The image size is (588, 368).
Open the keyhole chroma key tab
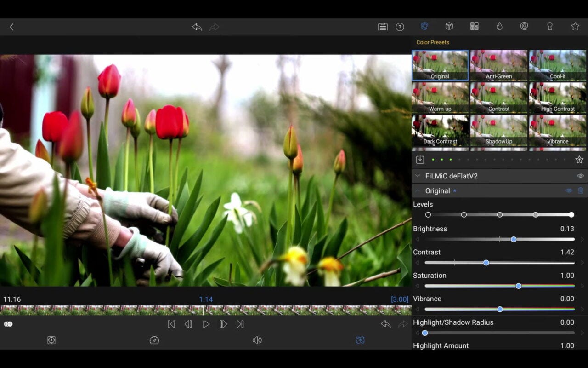coord(549,26)
